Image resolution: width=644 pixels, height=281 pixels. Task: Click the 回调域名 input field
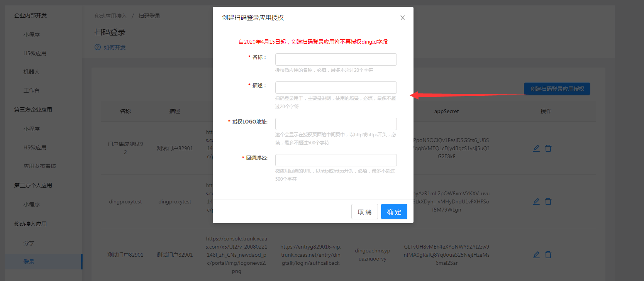tap(336, 160)
